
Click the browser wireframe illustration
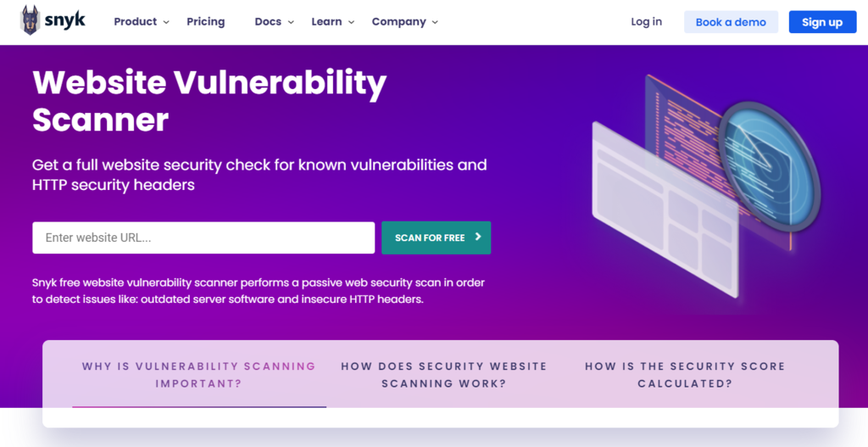click(664, 207)
